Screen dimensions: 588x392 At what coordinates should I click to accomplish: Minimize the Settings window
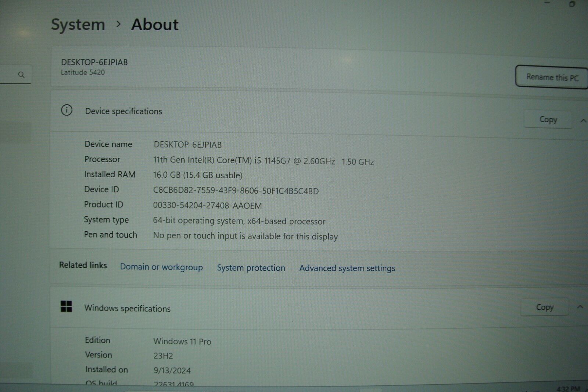coord(547,3)
